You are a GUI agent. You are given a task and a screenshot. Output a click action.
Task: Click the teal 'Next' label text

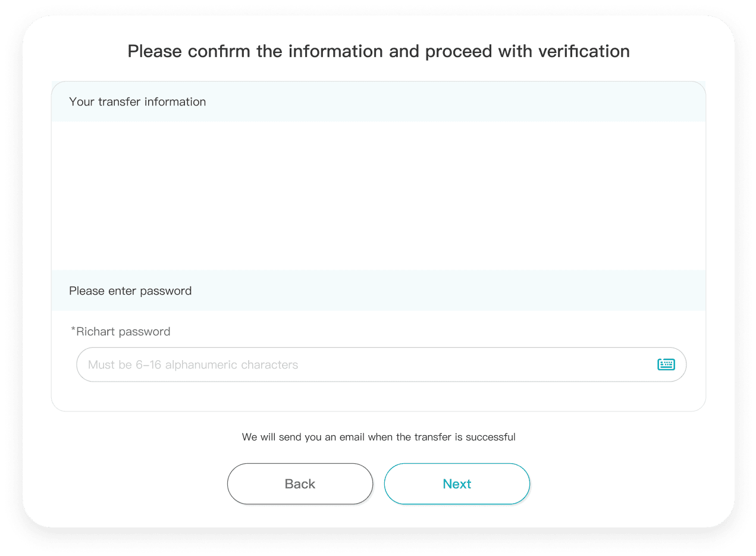click(x=457, y=484)
